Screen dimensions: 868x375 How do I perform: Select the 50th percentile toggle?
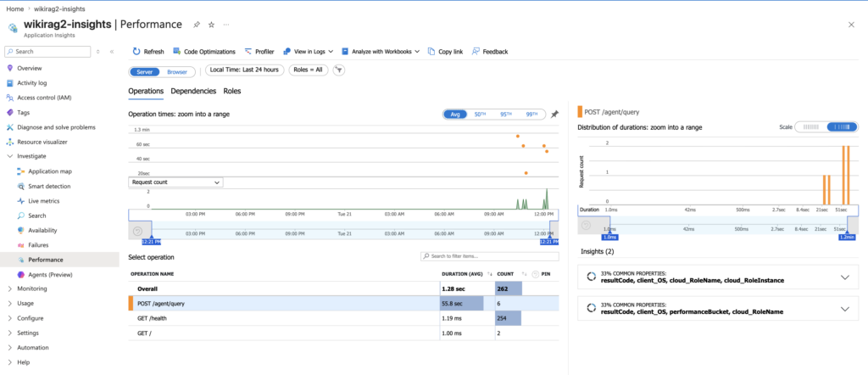480,114
